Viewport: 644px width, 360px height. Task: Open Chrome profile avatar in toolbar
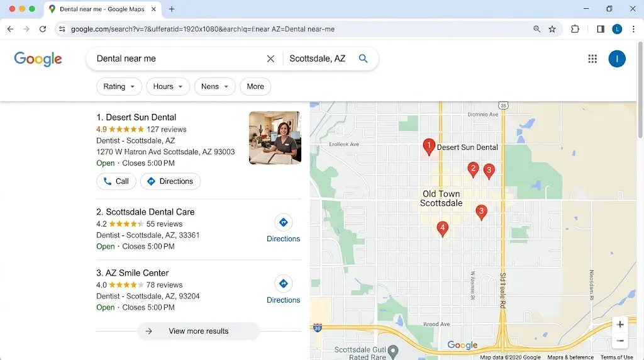coord(617,29)
